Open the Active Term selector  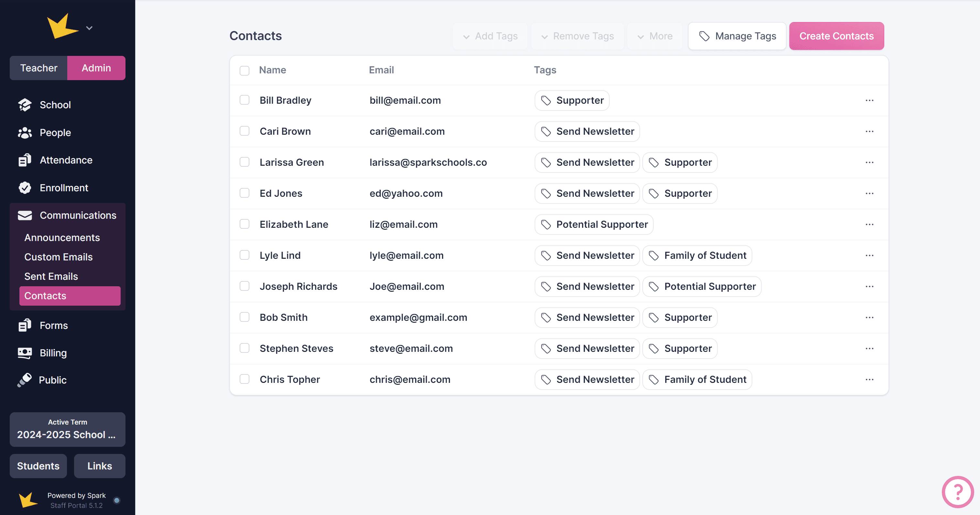pyautogui.click(x=67, y=429)
